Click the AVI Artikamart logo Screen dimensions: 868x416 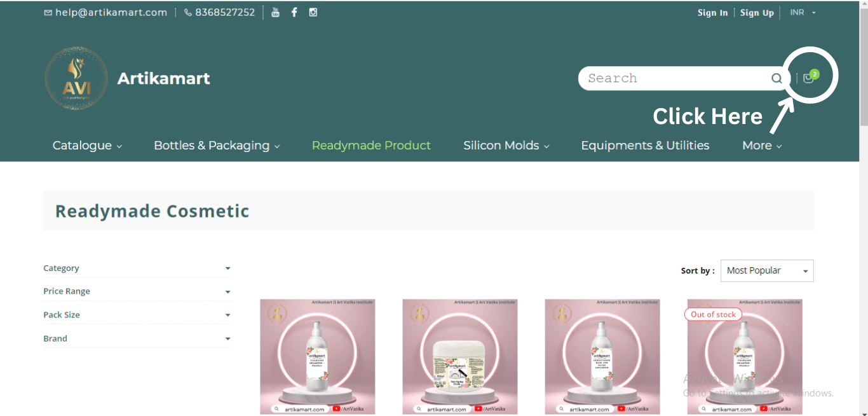point(77,79)
